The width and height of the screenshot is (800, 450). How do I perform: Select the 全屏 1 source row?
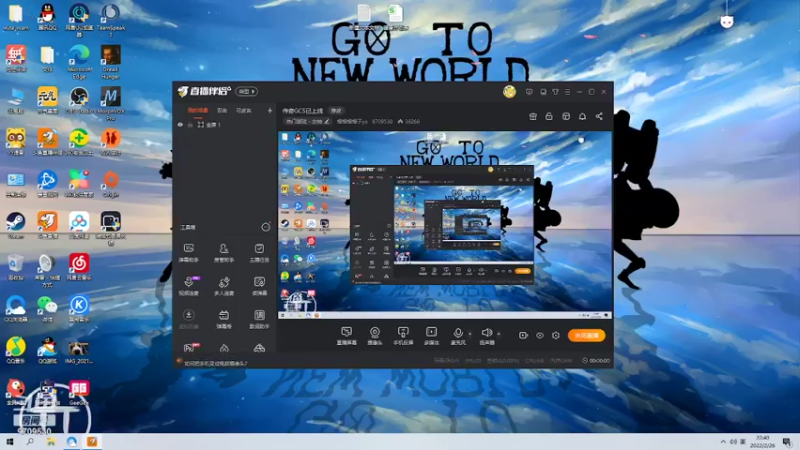click(224, 124)
